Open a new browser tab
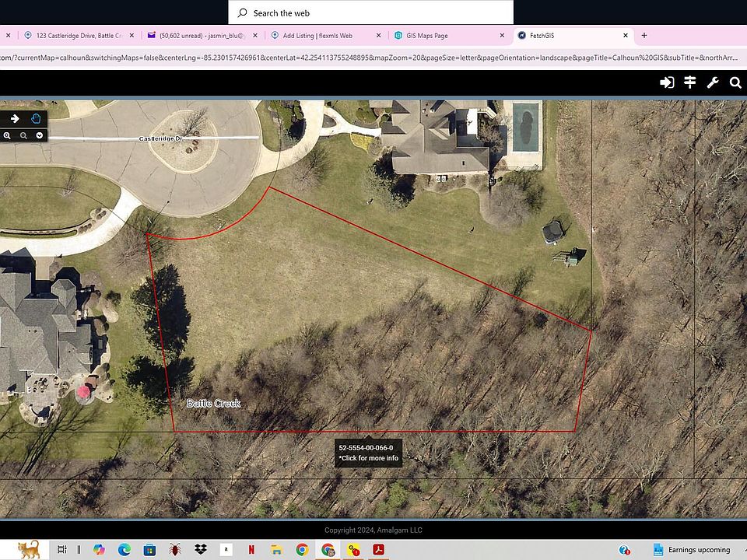The width and height of the screenshot is (747, 560). [644, 35]
